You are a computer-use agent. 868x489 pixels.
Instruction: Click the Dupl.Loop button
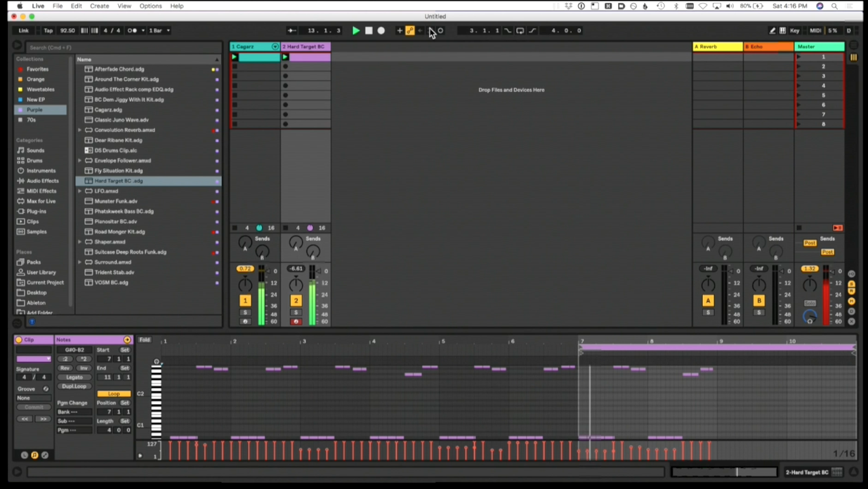tap(74, 386)
